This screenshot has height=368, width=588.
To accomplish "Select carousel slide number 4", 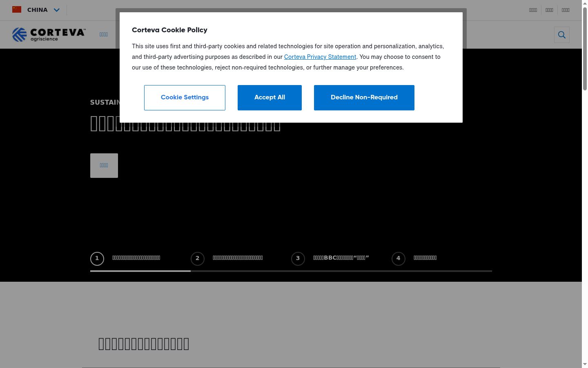I will pos(399,258).
